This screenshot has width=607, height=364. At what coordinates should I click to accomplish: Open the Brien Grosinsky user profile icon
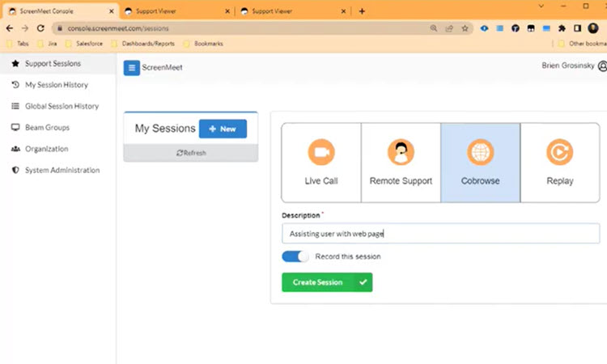pos(603,66)
